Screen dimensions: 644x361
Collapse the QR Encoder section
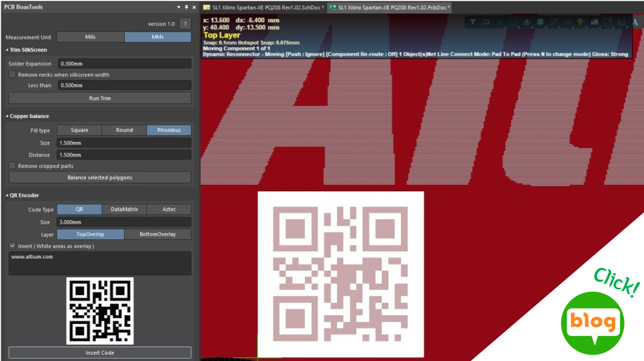(x=7, y=196)
